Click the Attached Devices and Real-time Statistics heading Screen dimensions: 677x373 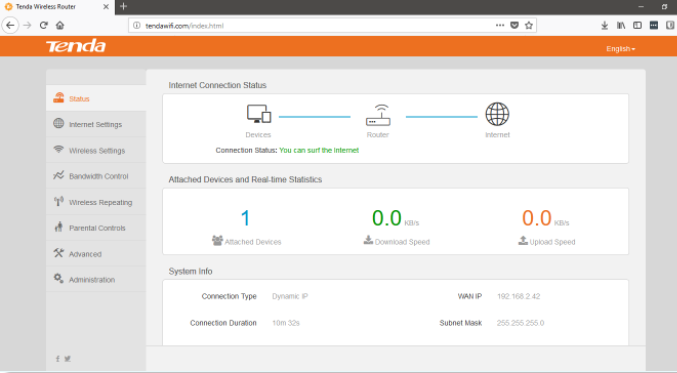(x=245, y=179)
